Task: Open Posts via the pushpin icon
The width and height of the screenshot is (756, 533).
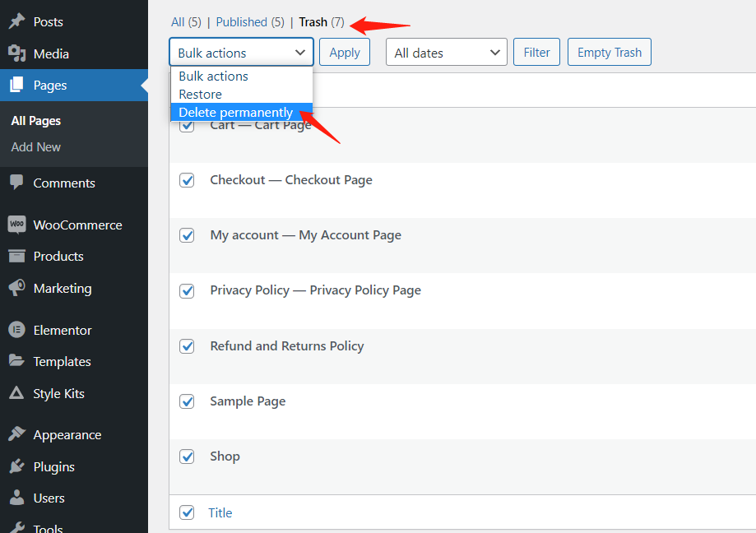Action: pos(17,21)
